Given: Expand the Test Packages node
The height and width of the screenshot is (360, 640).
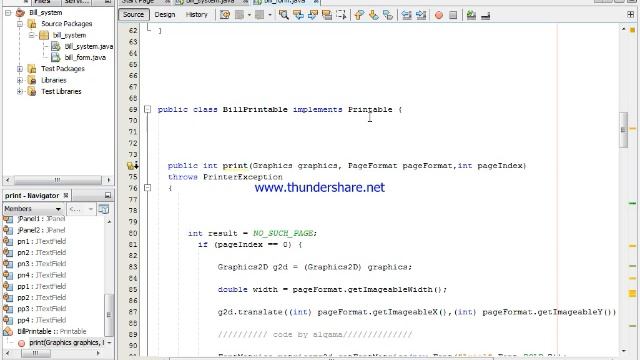Looking at the screenshot, I should (x=20, y=69).
